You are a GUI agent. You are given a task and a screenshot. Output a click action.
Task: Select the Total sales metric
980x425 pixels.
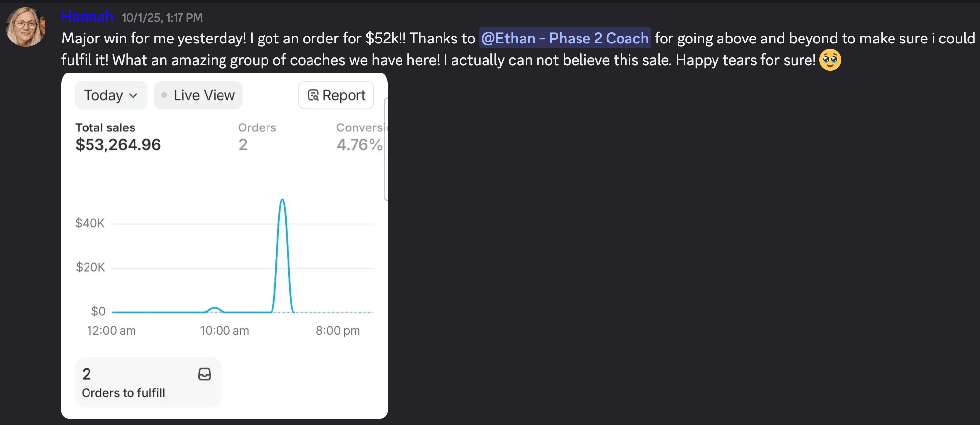[x=105, y=127]
